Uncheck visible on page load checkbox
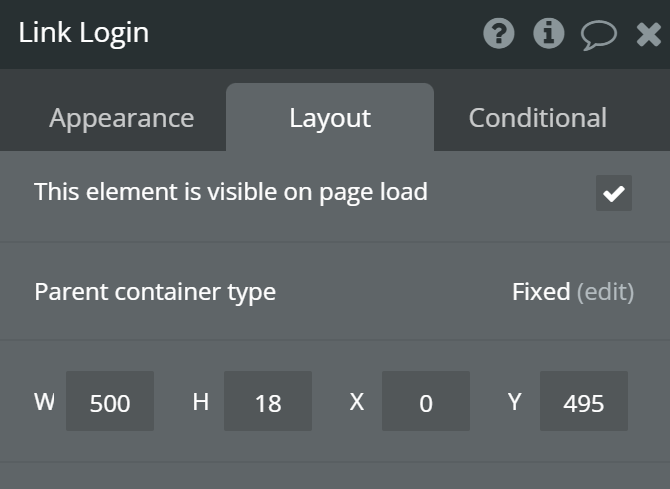The width and height of the screenshot is (670, 489). click(x=613, y=193)
